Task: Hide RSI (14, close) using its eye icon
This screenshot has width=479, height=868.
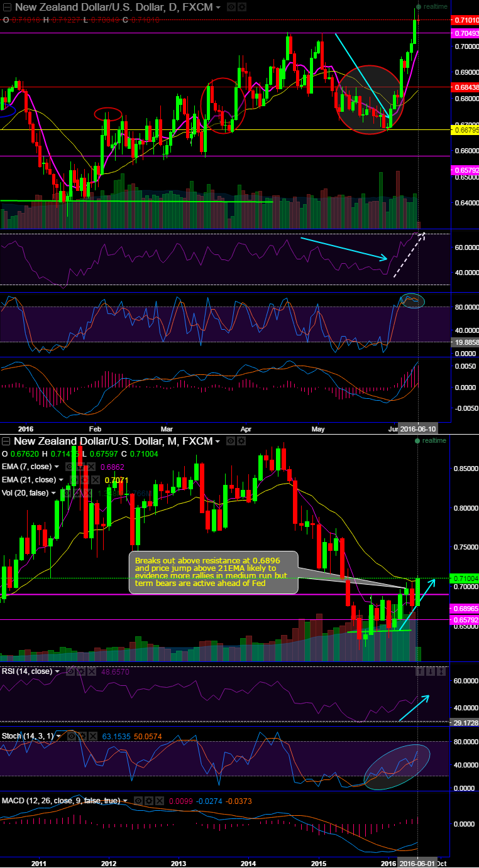Action: (x=70, y=671)
